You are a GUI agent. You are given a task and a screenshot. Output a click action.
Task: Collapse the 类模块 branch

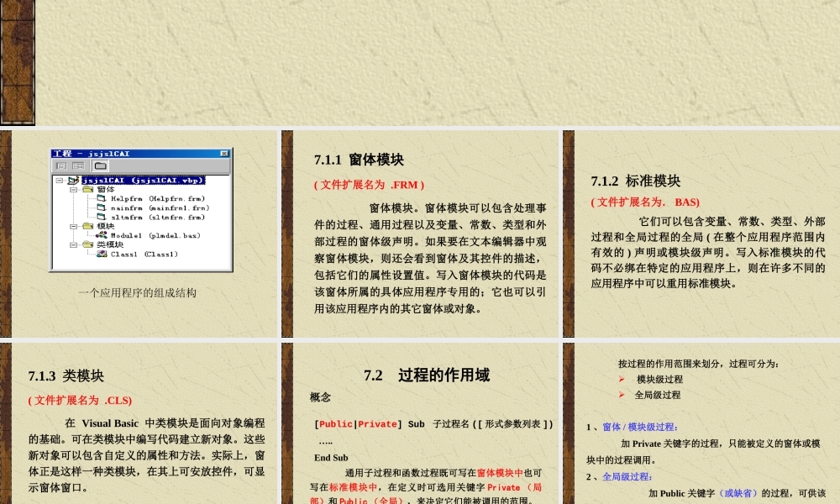coord(72,244)
